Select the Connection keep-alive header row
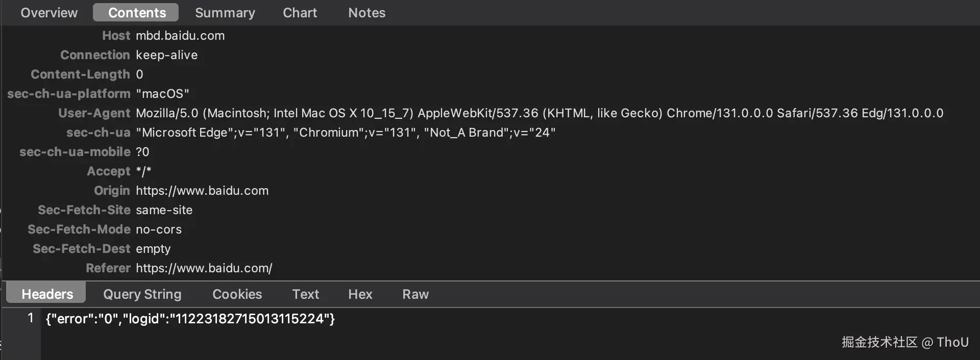Image resolution: width=980 pixels, height=360 pixels. tap(166, 55)
